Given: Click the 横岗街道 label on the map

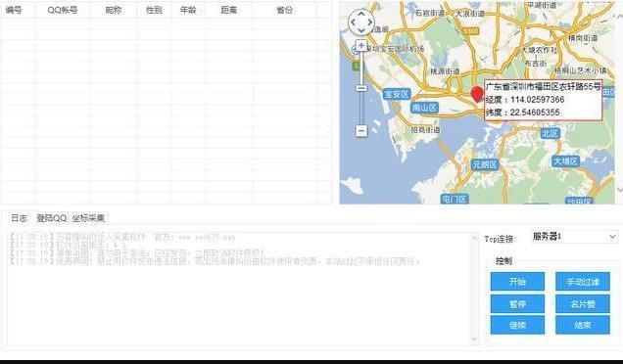Looking at the screenshot, I should [583, 38].
